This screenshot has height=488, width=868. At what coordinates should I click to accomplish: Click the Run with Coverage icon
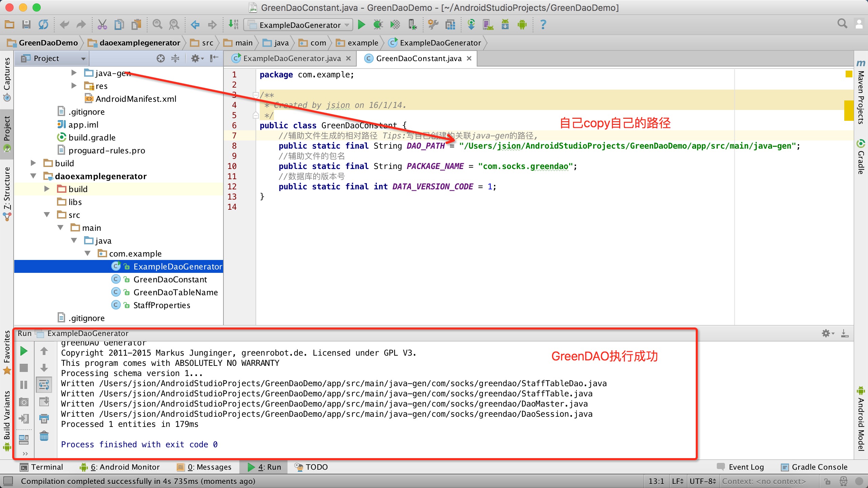395,24
